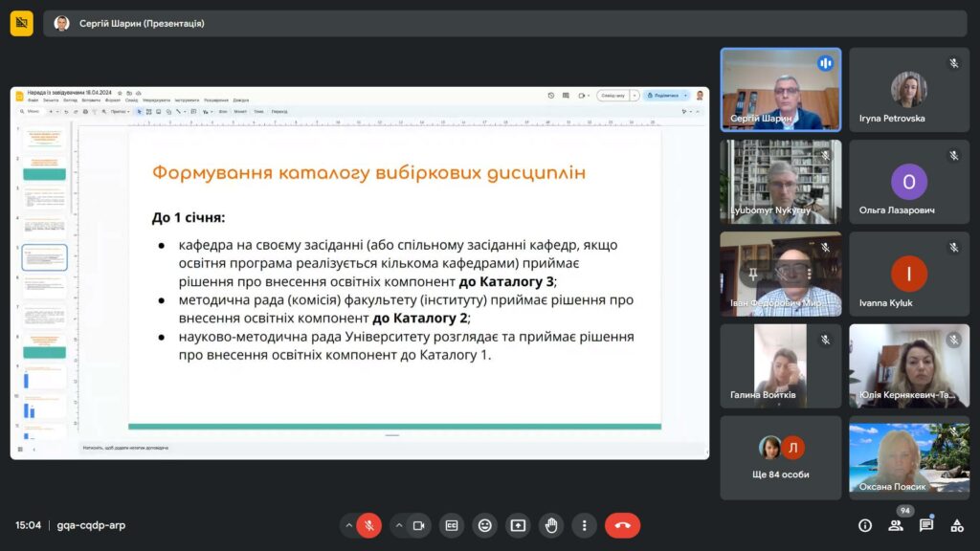Show the people list with 94 badge
Image resolution: width=980 pixels, height=551 pixels.
click(x=896, y=525)
